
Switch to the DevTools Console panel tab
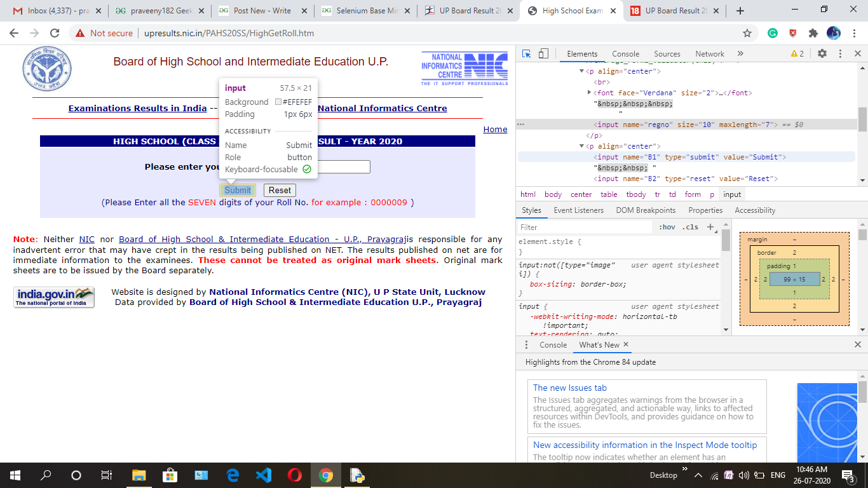pyautogui.click(x=626, y=54)
